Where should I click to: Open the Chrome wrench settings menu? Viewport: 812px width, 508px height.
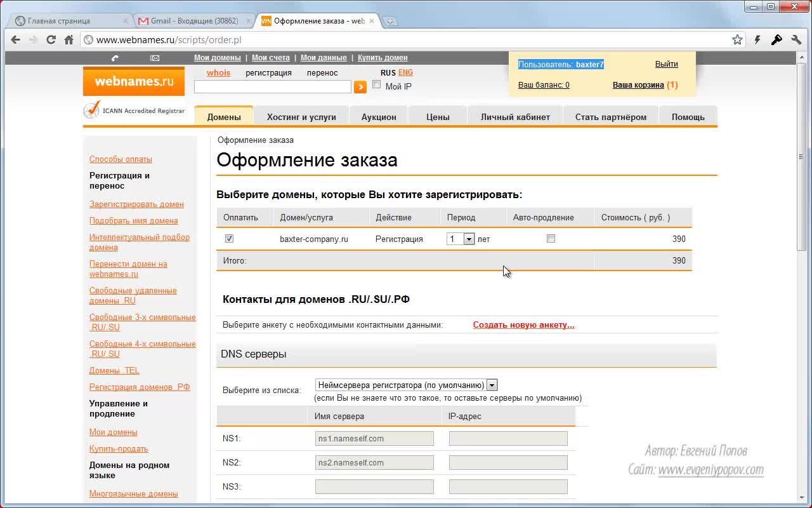tap(796, 40)
